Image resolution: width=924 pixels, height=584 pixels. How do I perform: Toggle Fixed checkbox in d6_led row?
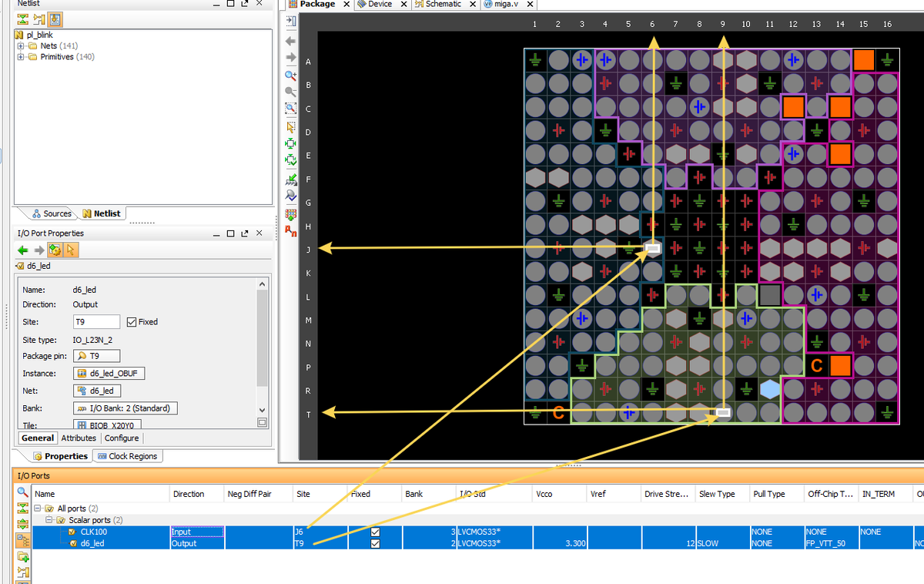[375, 543]
